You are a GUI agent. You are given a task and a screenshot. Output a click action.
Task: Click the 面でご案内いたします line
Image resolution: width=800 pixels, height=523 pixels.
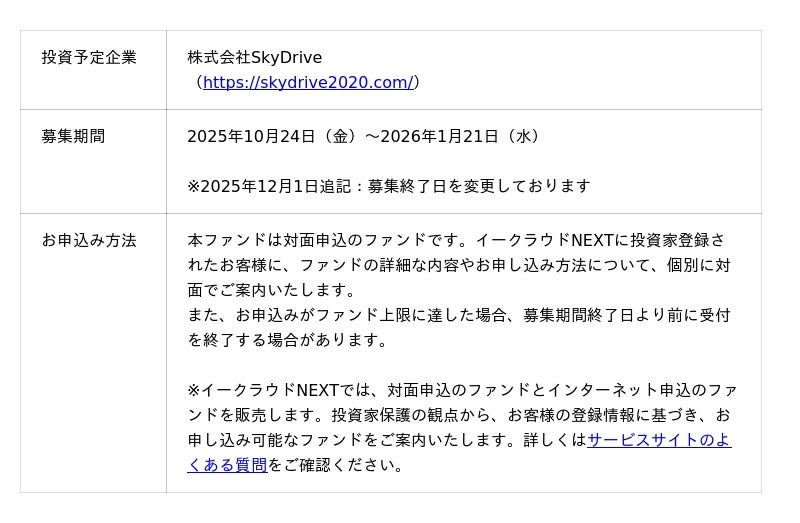(272, 290)
